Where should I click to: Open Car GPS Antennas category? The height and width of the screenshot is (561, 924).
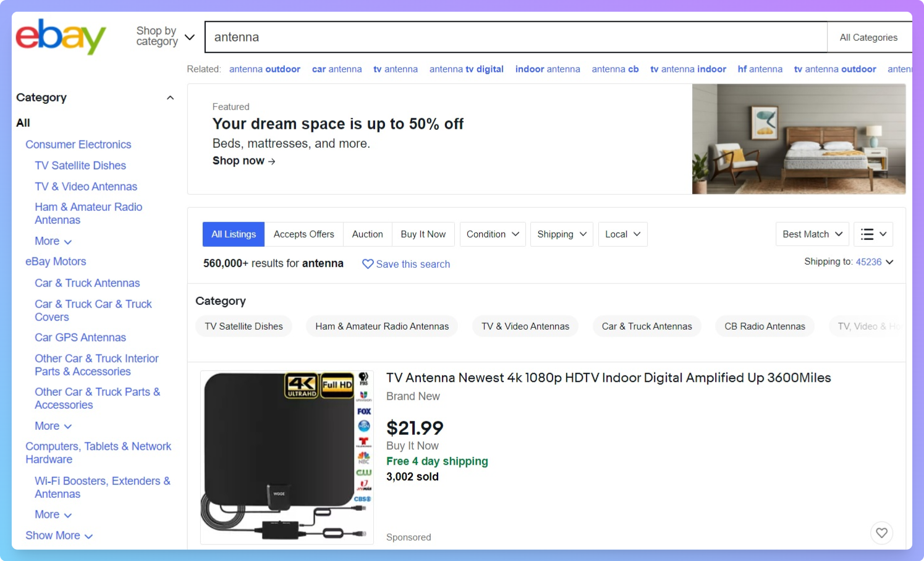[80, 338]
